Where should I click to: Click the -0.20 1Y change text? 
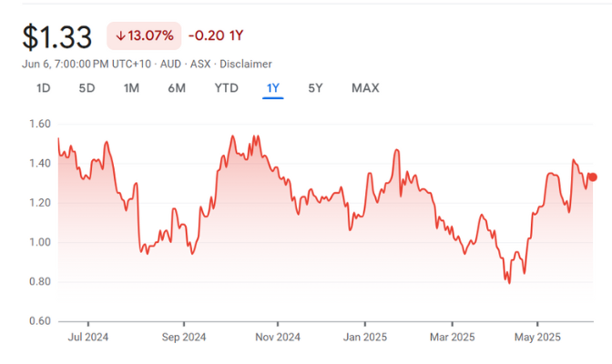[x=215, y=36]
